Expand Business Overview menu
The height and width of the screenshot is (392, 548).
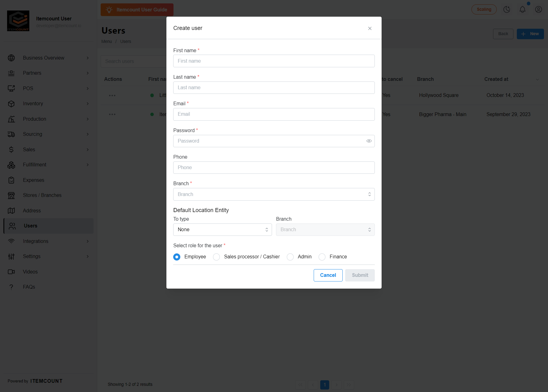pyautogui.click(x=48, y=58)
